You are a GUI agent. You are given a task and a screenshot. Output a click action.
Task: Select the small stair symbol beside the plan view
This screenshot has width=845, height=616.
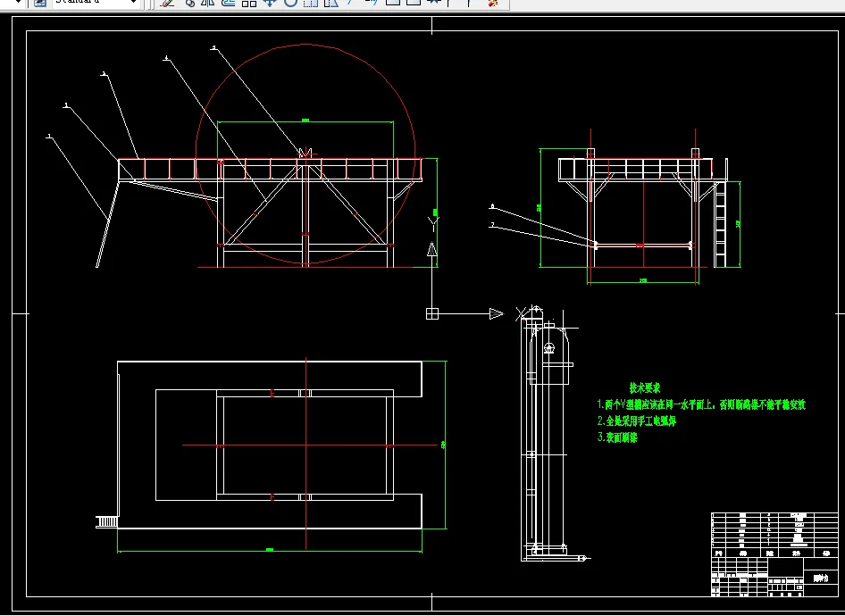coord(106,521)
